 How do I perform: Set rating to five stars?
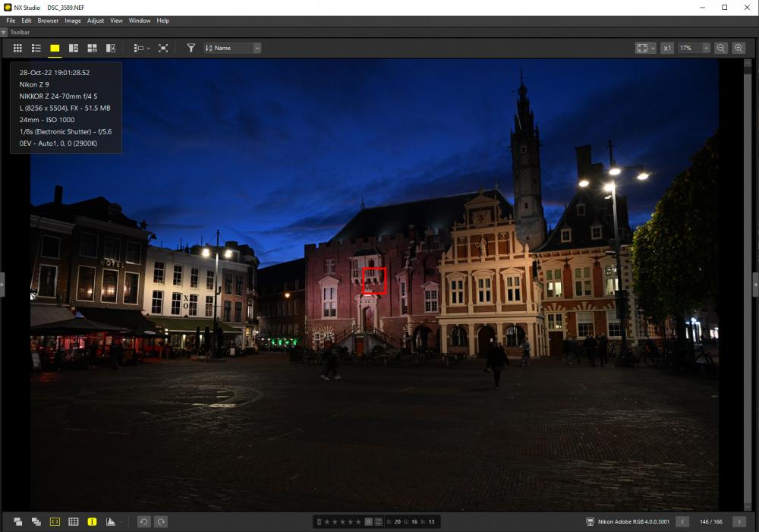coord(358,521)
